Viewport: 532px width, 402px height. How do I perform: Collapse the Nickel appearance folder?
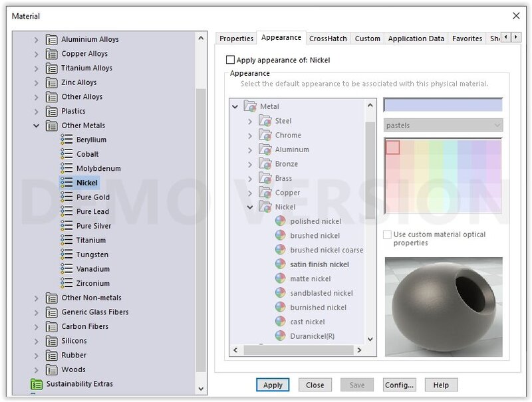[250, 207]
